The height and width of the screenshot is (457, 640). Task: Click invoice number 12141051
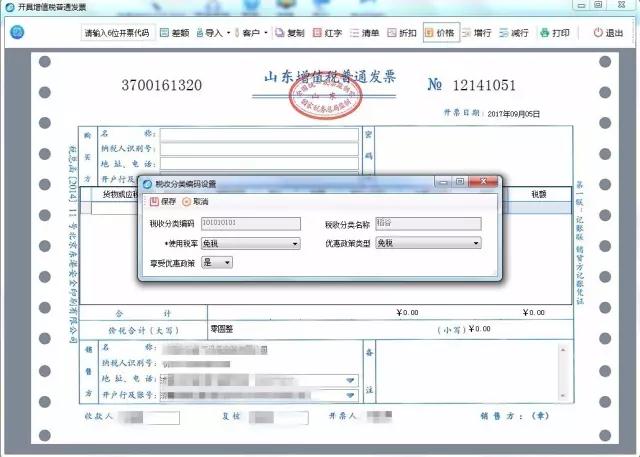point(484,85)
